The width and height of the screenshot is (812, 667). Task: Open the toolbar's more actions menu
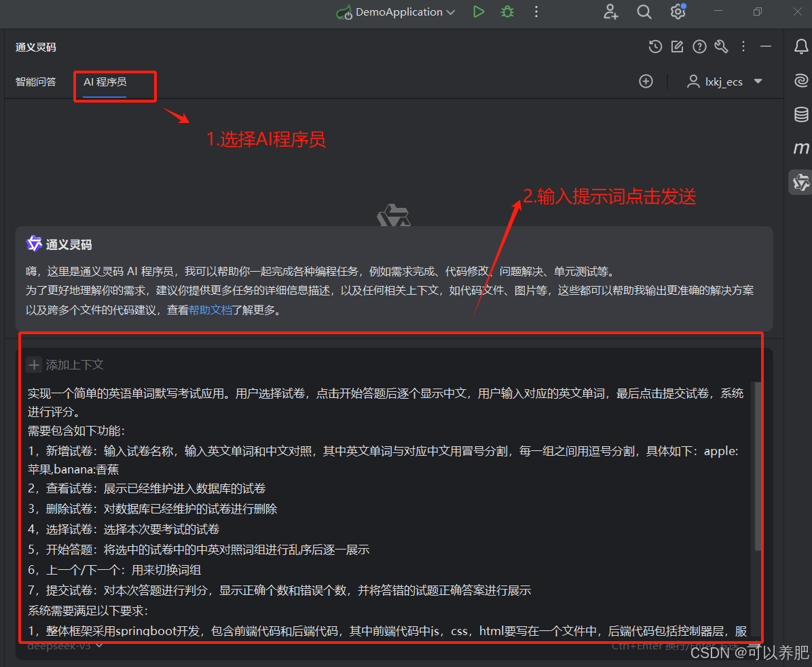pos(536,12)
